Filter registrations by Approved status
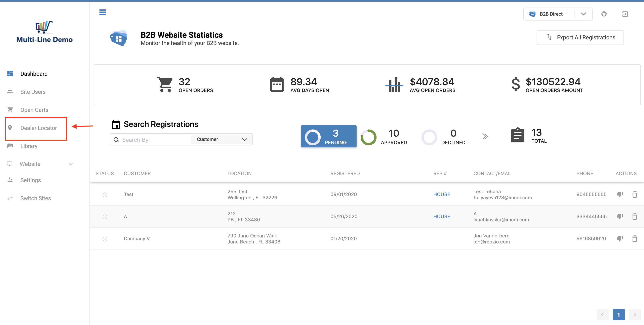The width and height of the screenshot is (644, 325). tap(384, 137)
